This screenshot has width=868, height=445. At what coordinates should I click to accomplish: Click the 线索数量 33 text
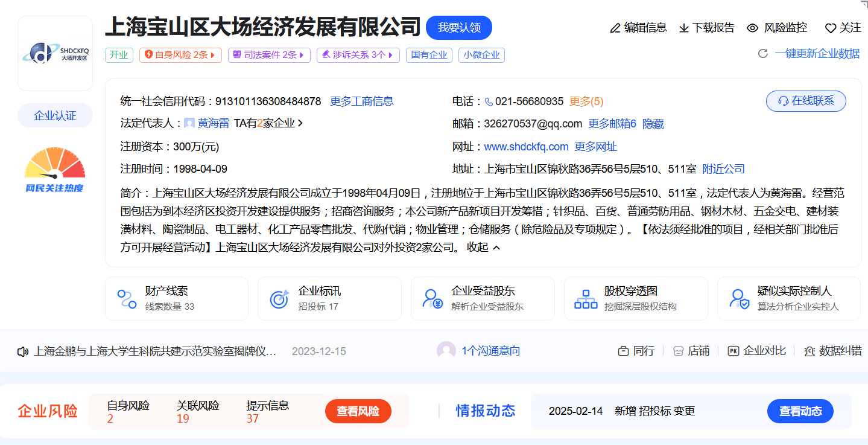[x=170, y=307]
